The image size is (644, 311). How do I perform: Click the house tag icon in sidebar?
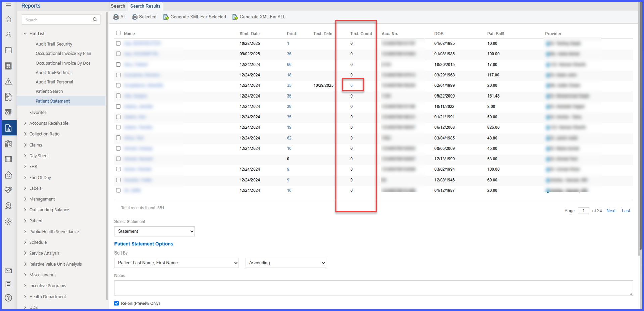click(8, 175)
